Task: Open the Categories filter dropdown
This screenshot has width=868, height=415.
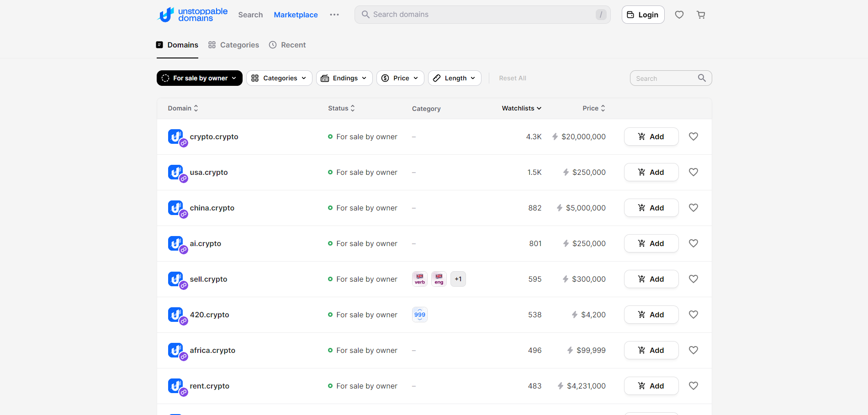Action: point(279,78)
